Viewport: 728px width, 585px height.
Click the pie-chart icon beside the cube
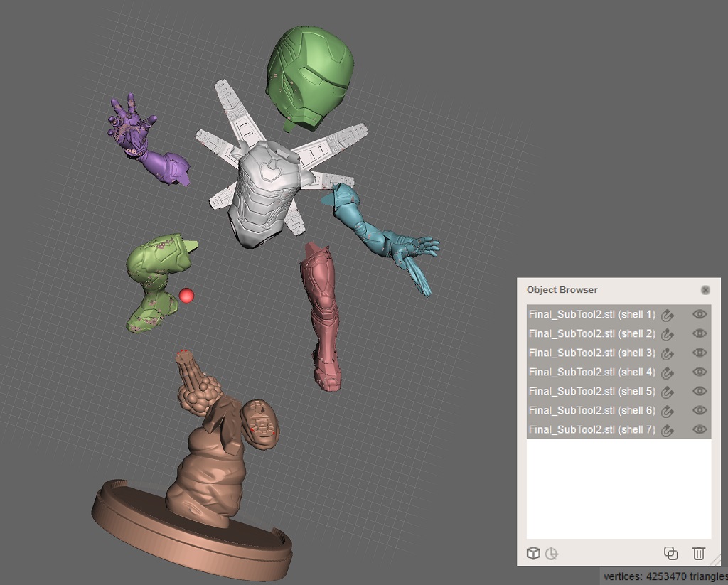tap(550, 553)
